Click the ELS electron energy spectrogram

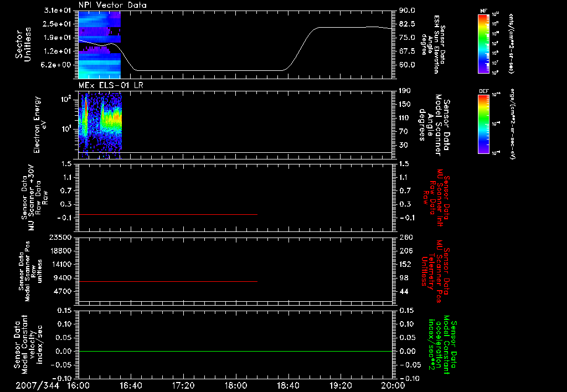(100, 126)
